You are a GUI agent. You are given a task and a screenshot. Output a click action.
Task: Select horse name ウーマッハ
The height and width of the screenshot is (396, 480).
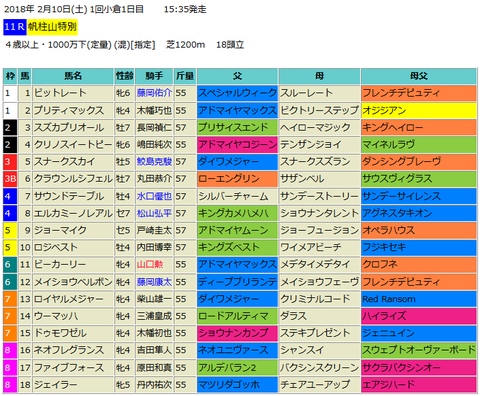coord(56,316)
